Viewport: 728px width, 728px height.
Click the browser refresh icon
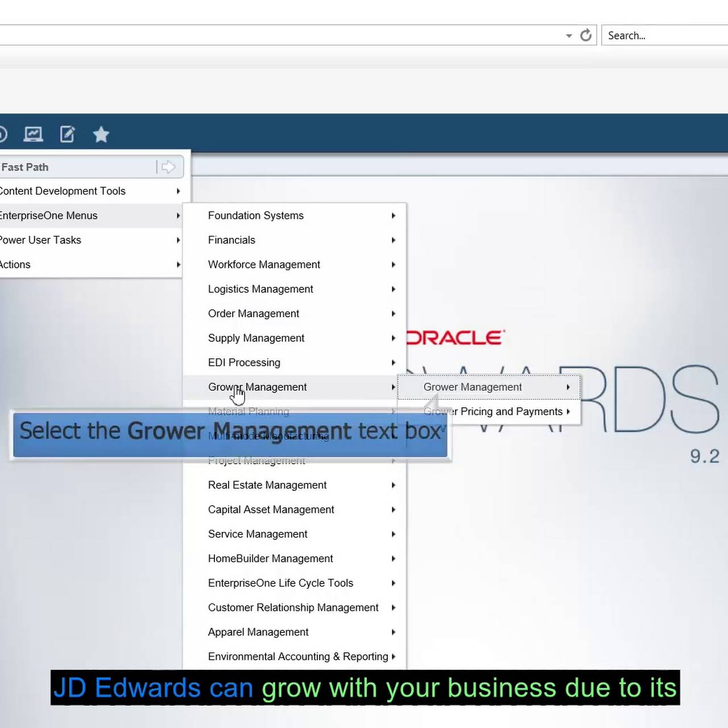586,35
